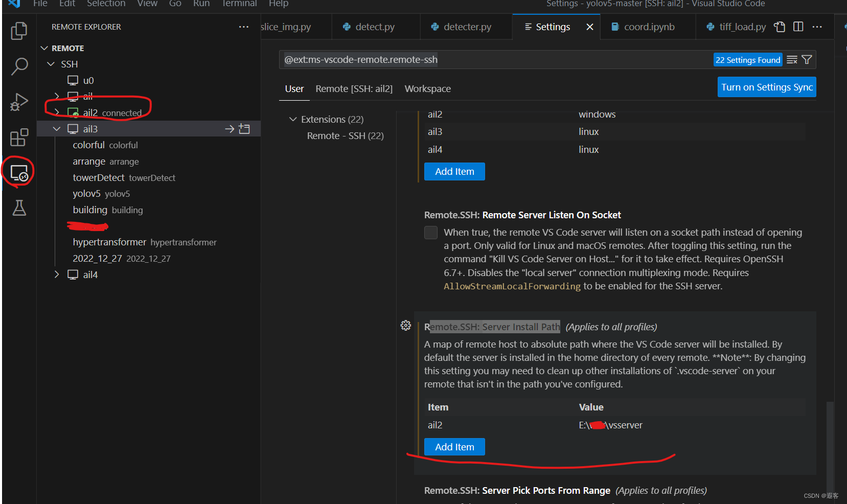Collapse the Extensions (22) settings group
This screenshot has height=504, width=847.
pyautogui.click(x=293, y=119)
